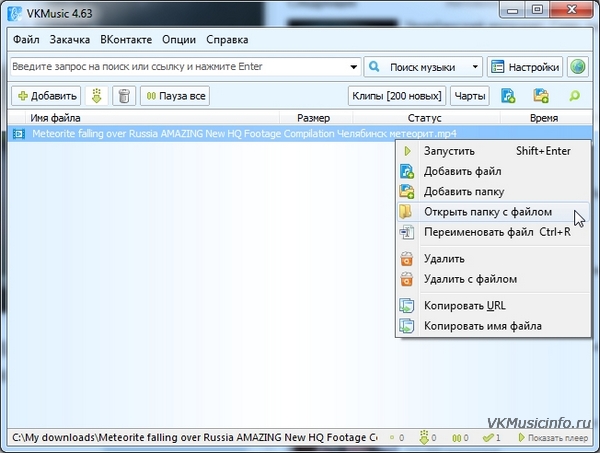Click the green play icon beside Запустить

coord(407,151)
